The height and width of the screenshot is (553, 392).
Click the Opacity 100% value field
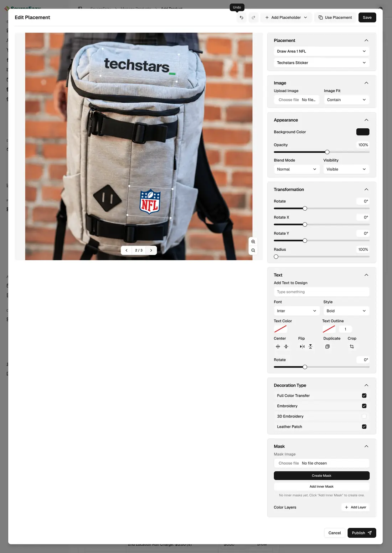coord(363,145)
